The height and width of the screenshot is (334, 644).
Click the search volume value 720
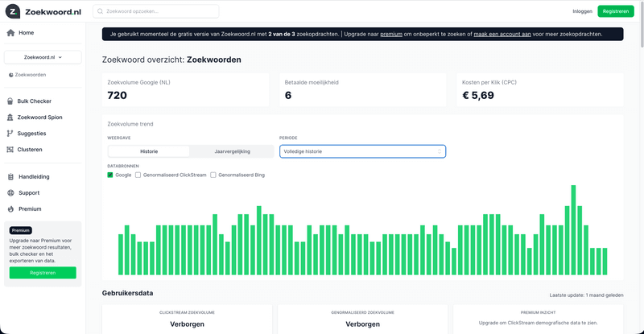coord(117,95)
